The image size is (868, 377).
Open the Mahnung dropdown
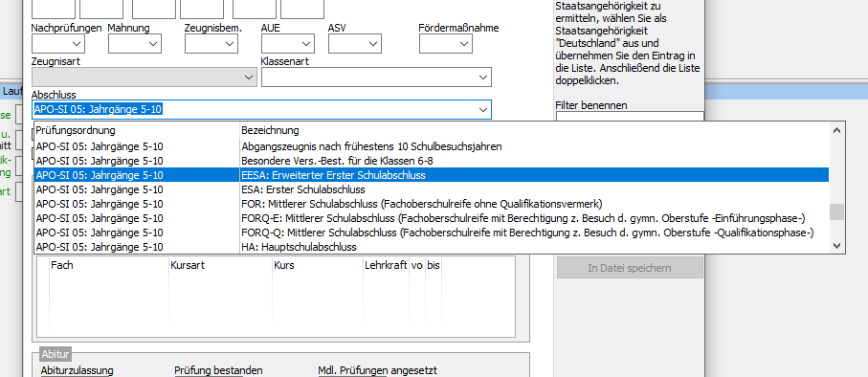(x=135, y=44)
